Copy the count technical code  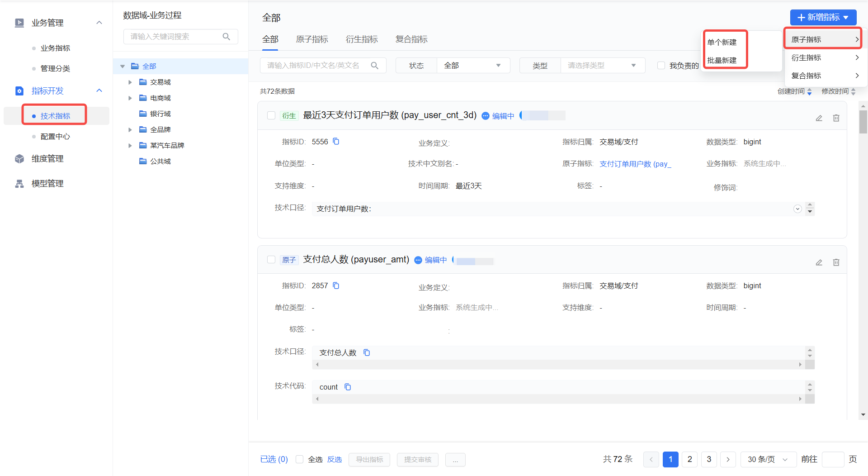coord(348,387)
